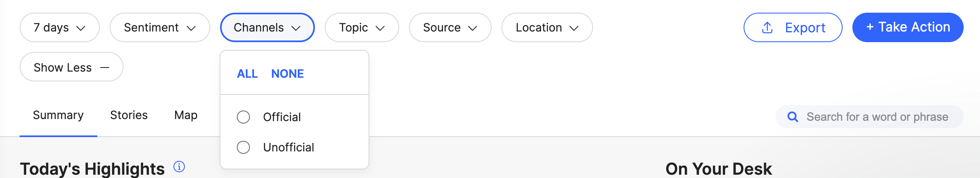
Task: Click the plus icon in Take Action
Action: tap(870, 27)
